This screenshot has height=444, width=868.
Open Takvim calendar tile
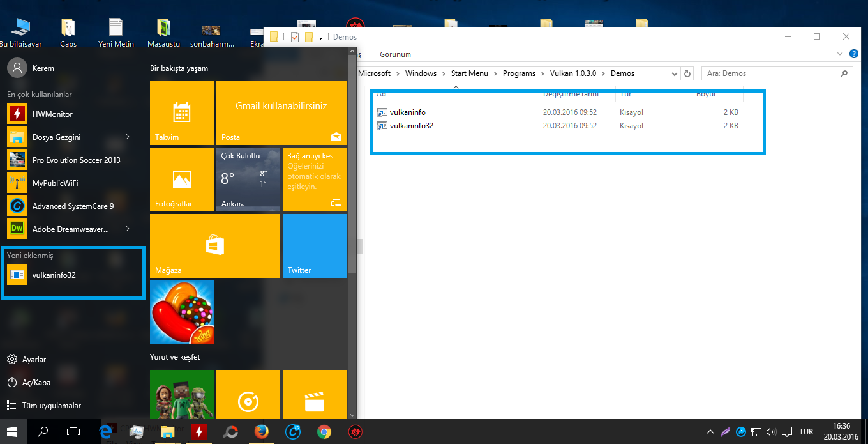182,113
